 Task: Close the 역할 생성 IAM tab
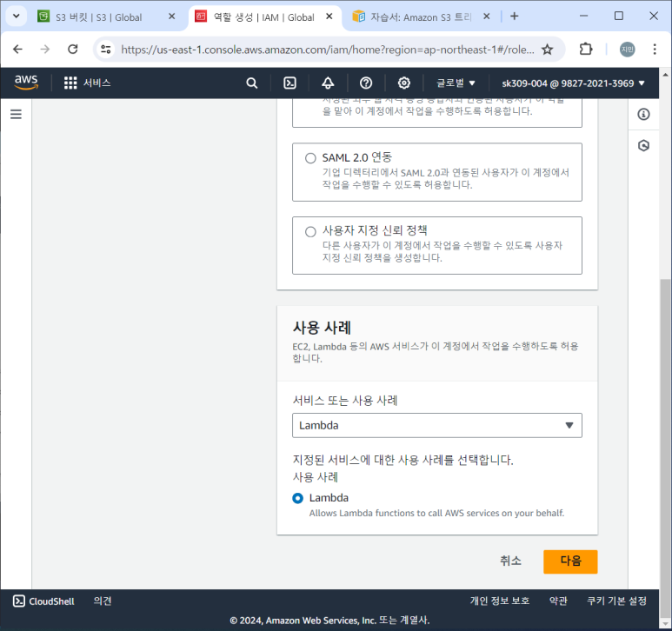(x=329, y=17)
